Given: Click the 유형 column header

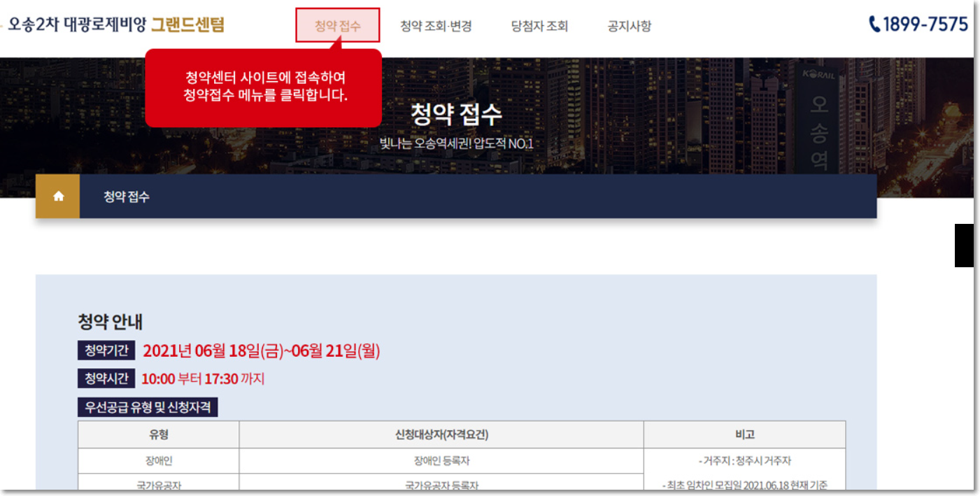Looking at the screenshot, I should (x=159, y=434).
